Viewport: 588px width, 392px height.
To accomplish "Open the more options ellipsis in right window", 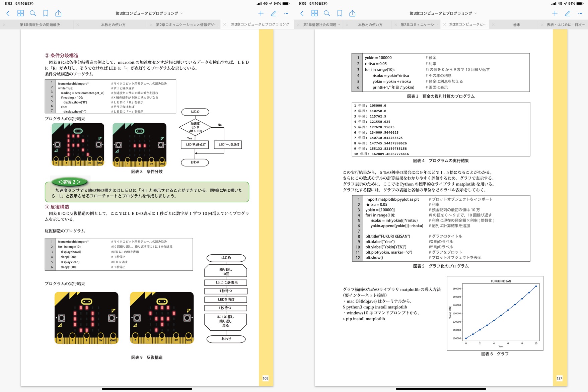I will click(x=580, y=13).
